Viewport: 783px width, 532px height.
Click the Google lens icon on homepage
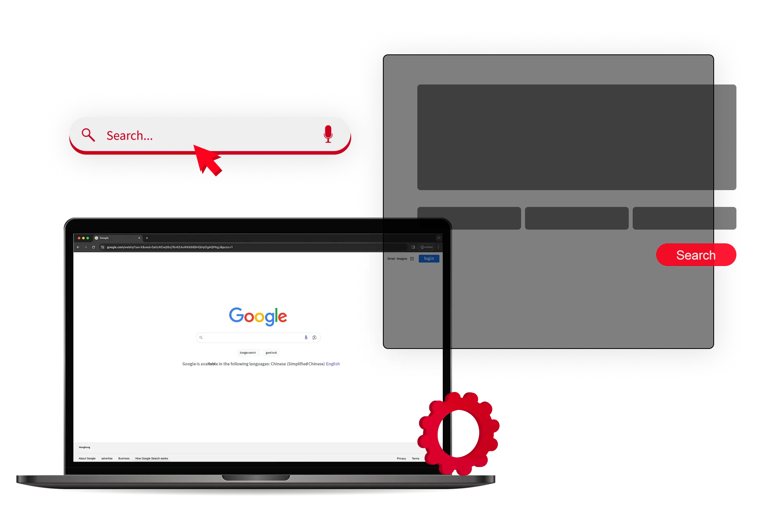click(314, 338)
